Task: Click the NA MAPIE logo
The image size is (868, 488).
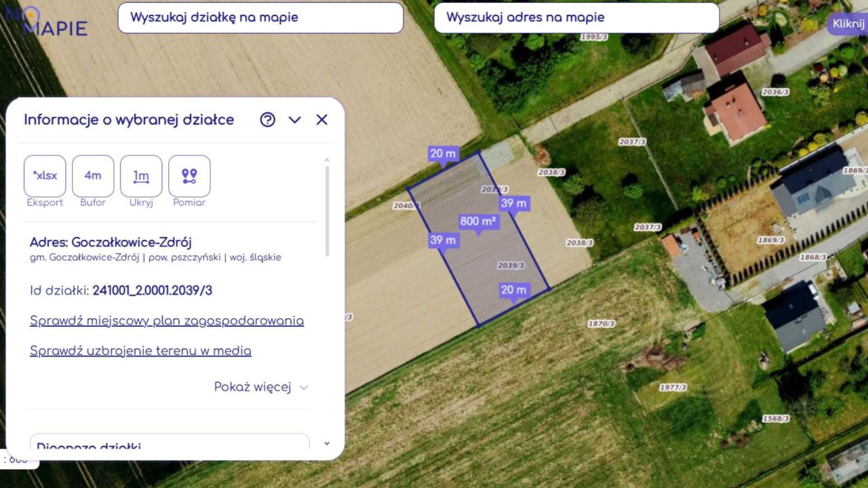Action: click(46, 22)
